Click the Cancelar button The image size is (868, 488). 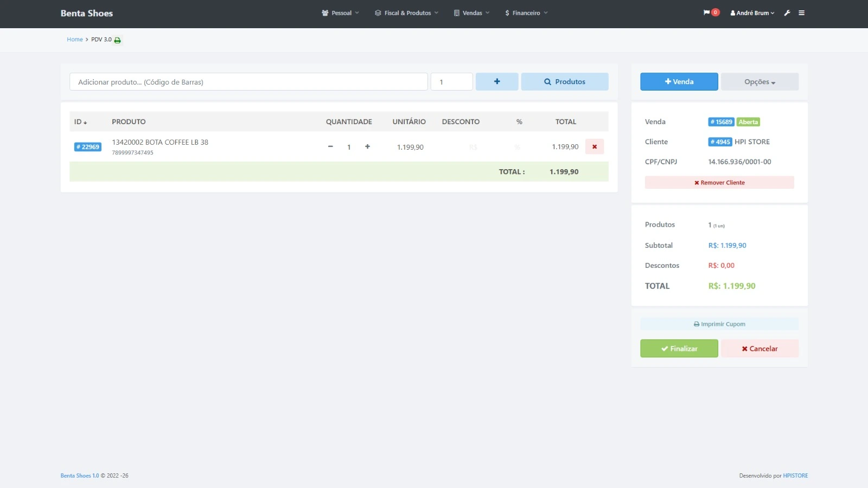click(x=759, y=349)
